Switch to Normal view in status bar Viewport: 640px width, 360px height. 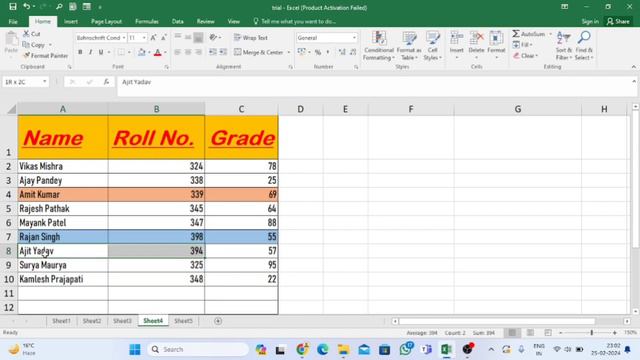coord(512,333)
